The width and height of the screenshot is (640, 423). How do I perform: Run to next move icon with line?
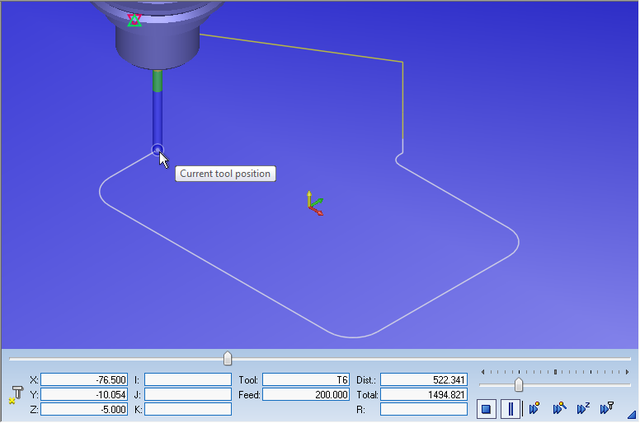(559, 408)
